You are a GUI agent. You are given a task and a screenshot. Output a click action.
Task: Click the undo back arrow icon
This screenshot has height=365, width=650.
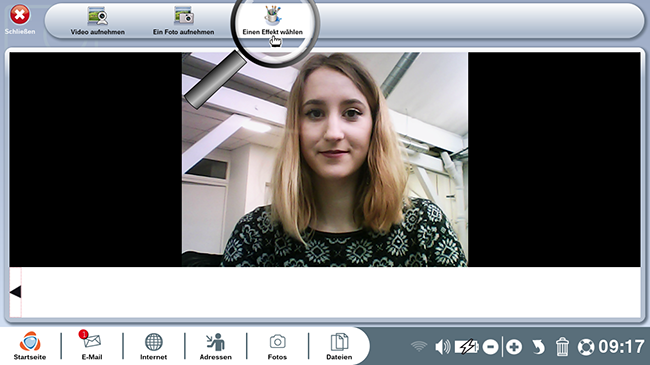click(x=538, y=347)
